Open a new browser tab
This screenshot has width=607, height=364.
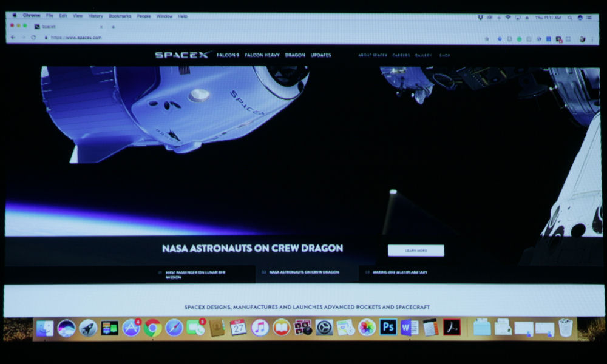[113, 27]
